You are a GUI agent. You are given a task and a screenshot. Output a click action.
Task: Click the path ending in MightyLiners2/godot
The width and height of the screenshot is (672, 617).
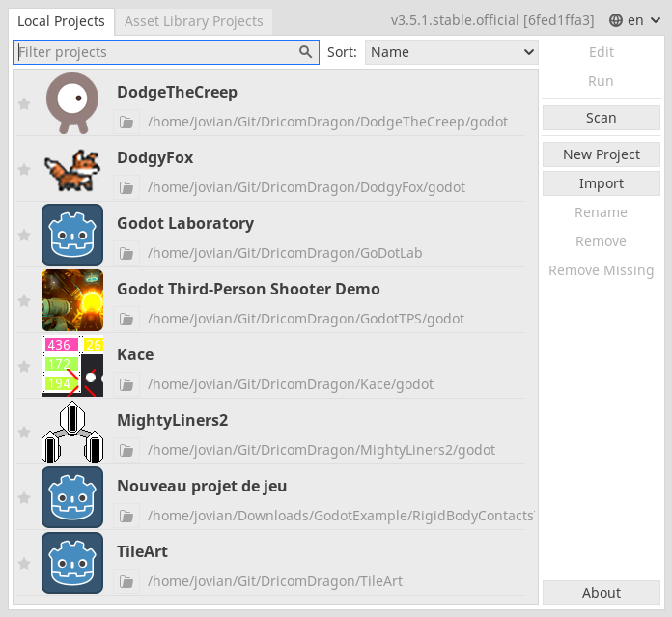(322, 450)
